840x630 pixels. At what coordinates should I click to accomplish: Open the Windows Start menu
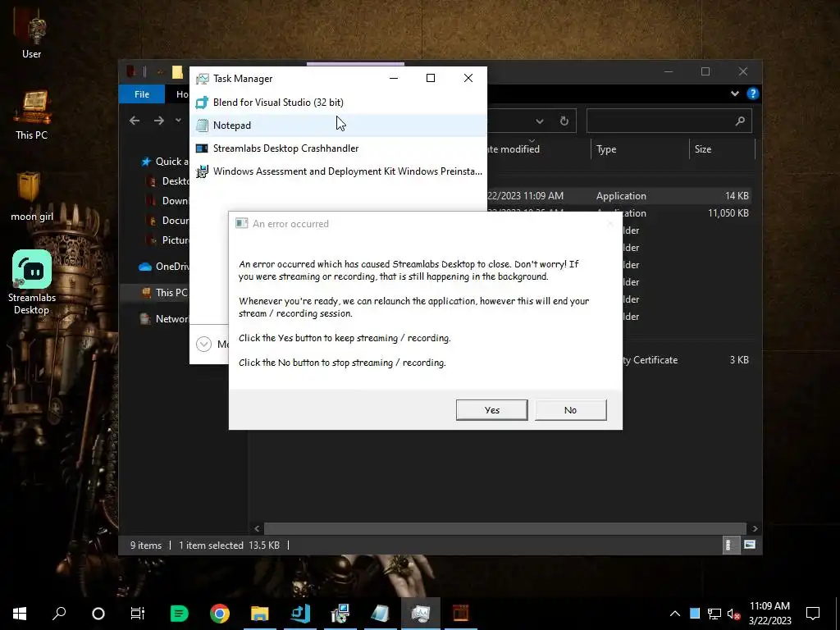[20, 614]
